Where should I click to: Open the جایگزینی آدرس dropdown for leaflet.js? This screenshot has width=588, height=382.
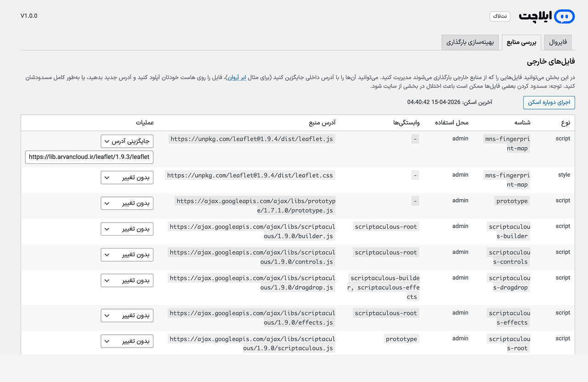pyautogui.click(x=127, y=141)
